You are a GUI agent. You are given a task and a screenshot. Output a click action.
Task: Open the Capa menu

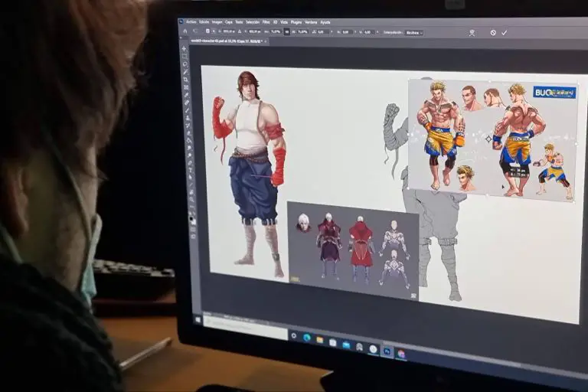click(227, 22)
